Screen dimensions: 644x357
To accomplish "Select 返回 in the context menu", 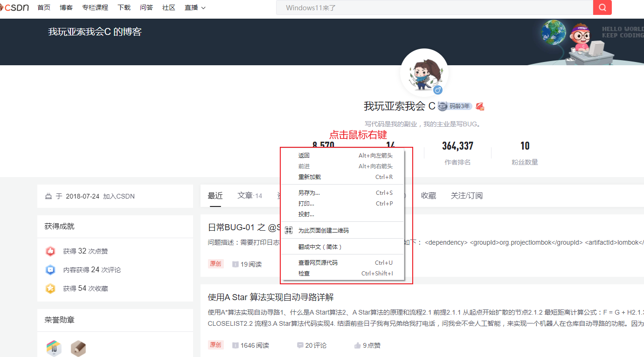I will pyautogui.click(x=343, y=156).
